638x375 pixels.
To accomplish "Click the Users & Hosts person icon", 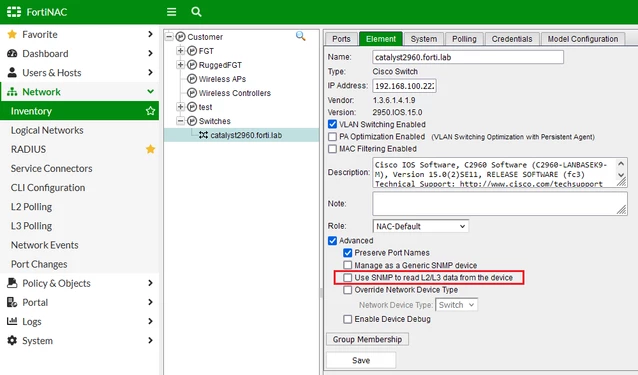I will (x=12, y=72).
